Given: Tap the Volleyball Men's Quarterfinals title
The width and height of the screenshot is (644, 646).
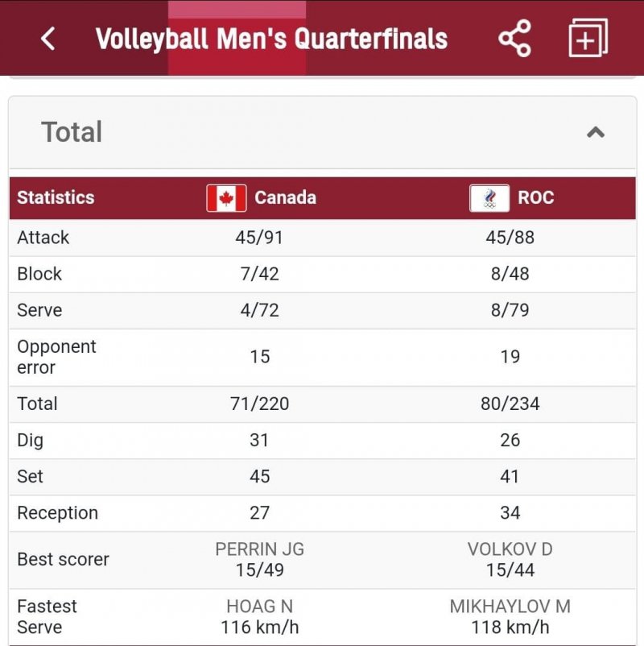Looking at the screenshot, I should pos(271,38).
